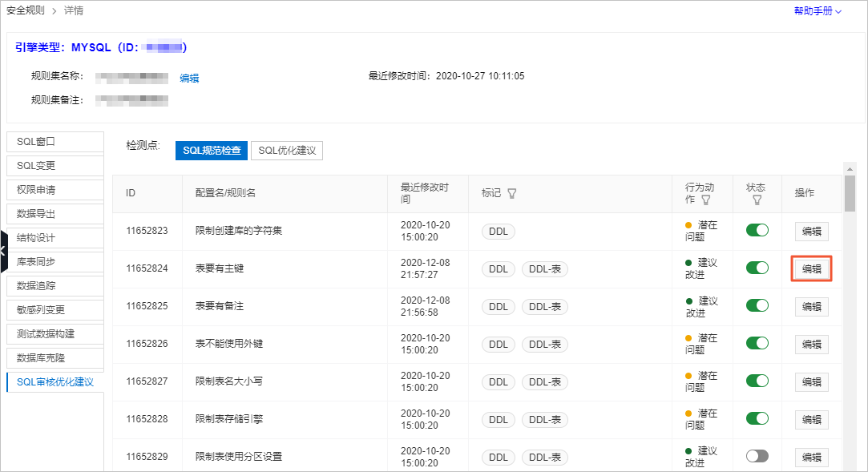Edit rule 表要有备注

[x=812, y=307]
